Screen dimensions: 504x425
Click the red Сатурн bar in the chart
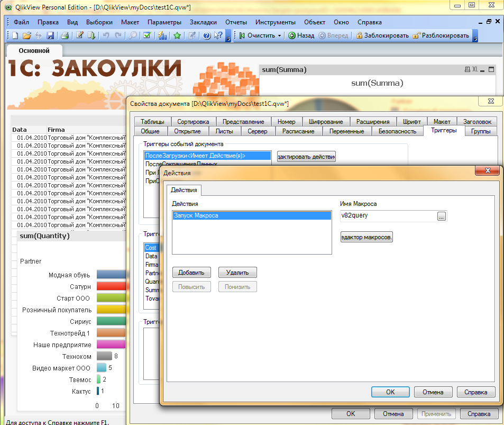pyautogui.click(x=111, y=286)
